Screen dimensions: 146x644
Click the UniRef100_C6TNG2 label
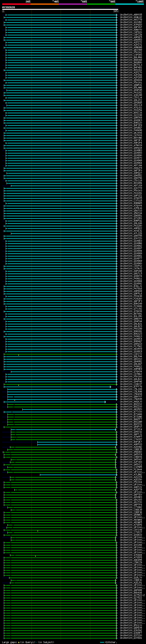click(x=131, y=374)
